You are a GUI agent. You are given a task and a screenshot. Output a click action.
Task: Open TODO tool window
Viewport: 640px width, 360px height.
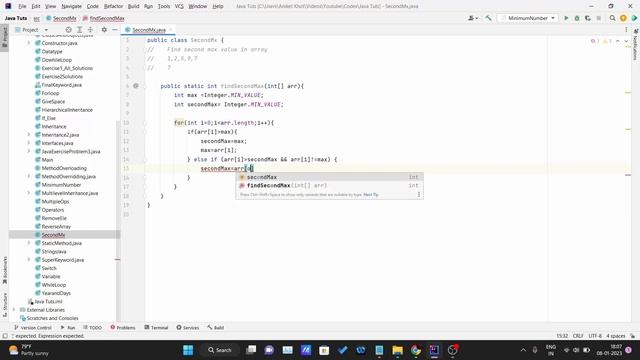coord(92,327)
